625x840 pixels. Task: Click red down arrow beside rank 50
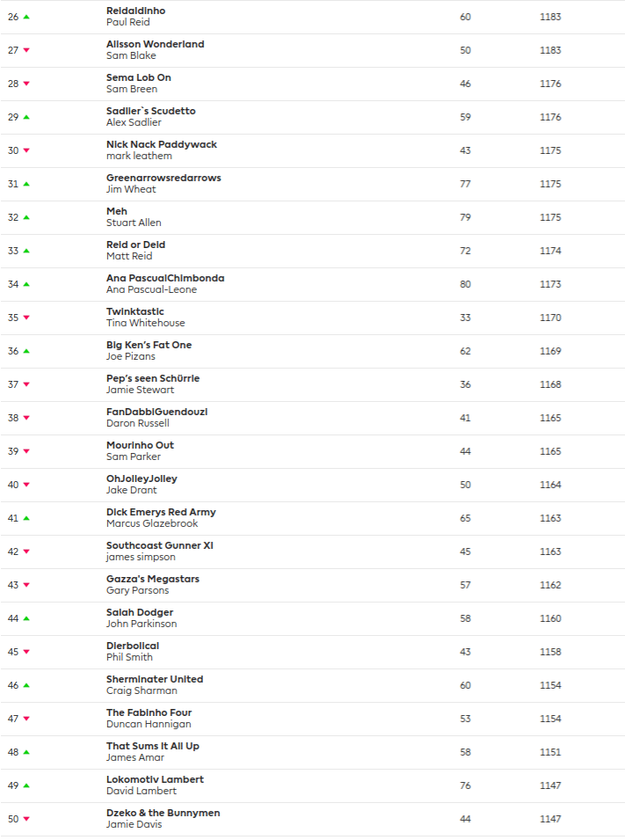coord(26,819)
